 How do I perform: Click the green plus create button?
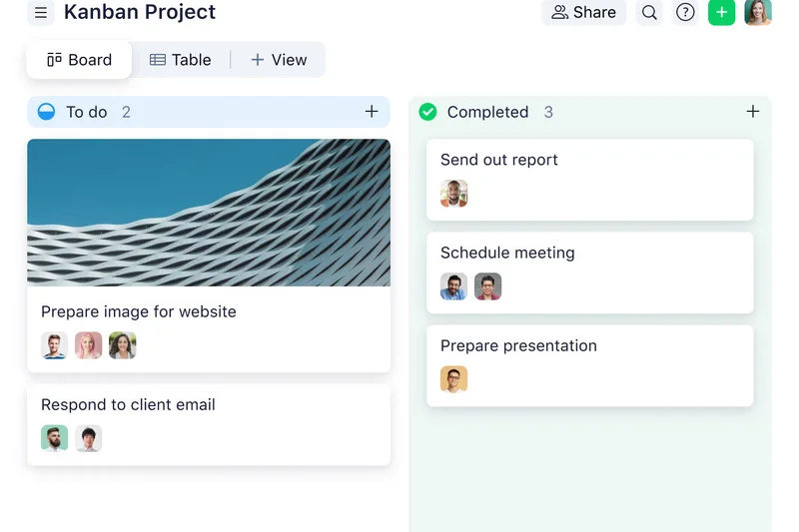721,13
